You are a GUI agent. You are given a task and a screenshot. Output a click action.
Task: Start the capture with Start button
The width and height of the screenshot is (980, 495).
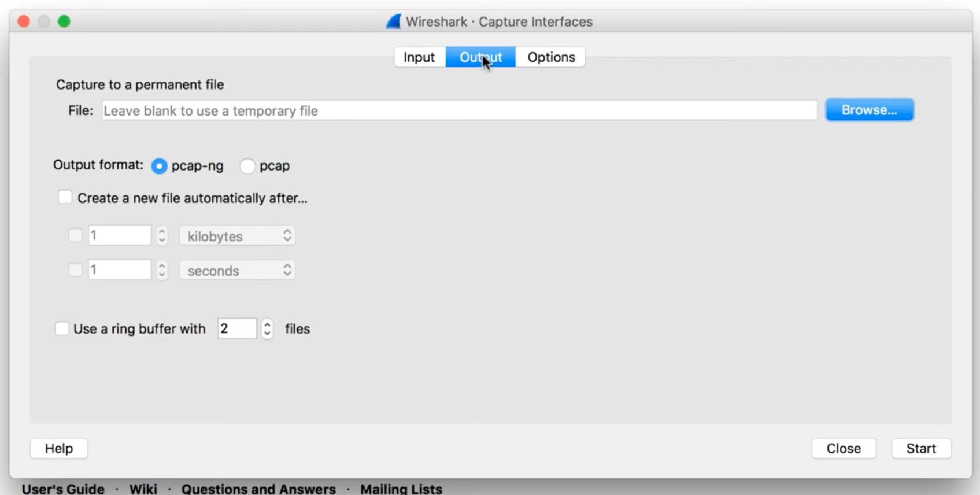(x=921, y=449)
